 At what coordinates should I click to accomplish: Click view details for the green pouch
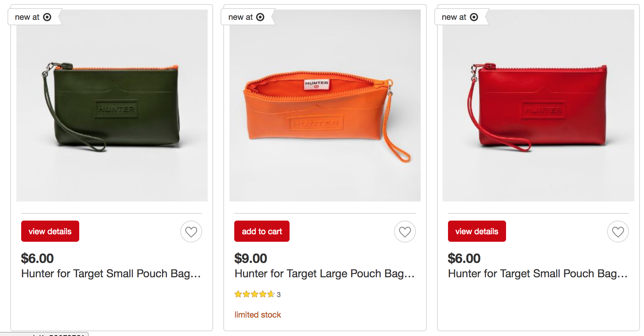click(50, 231)
